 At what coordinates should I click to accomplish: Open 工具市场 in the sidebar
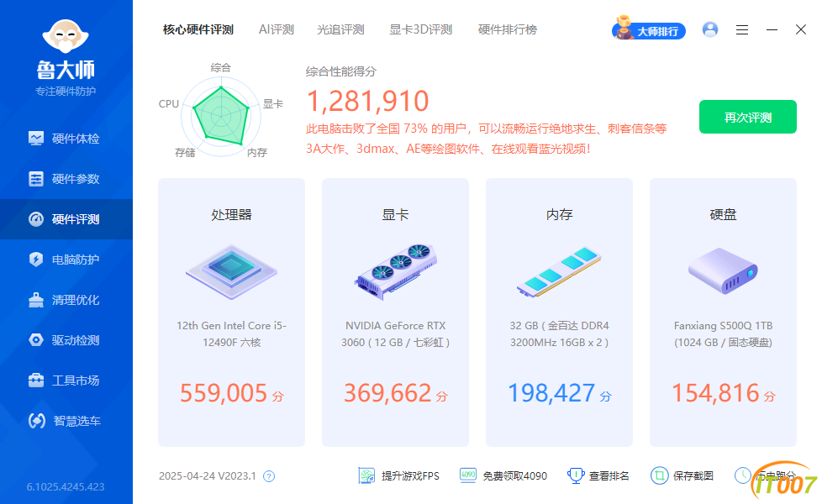66,381
